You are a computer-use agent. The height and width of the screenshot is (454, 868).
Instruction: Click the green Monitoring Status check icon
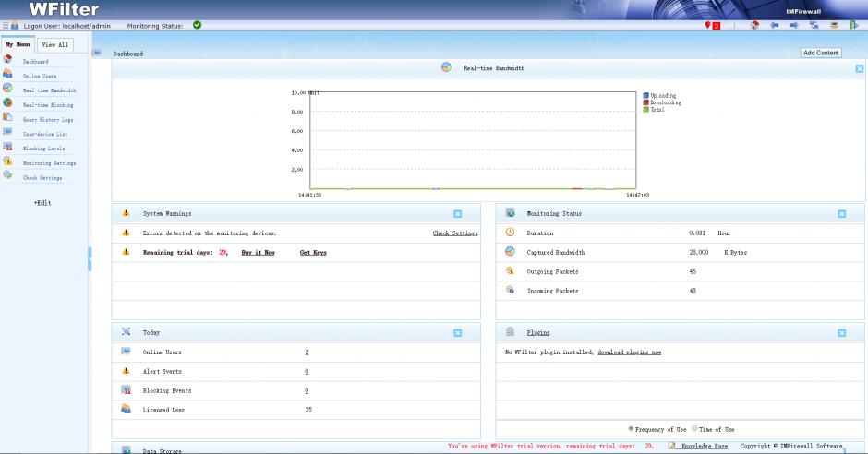197,25
